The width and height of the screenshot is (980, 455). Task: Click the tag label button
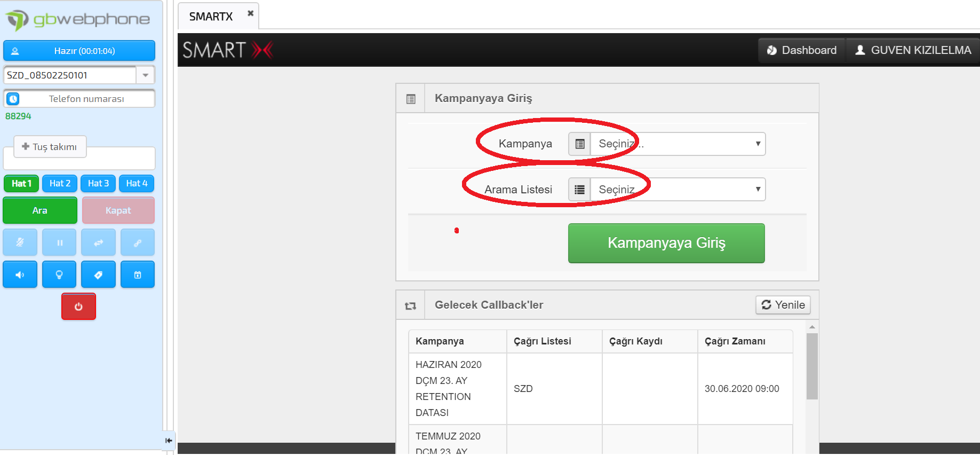[x=98, y=274]
